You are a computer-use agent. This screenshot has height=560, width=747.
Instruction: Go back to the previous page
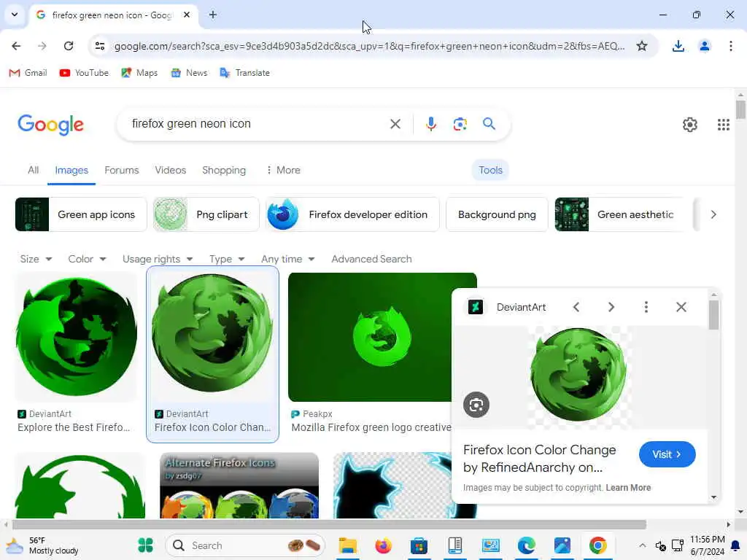16,46
